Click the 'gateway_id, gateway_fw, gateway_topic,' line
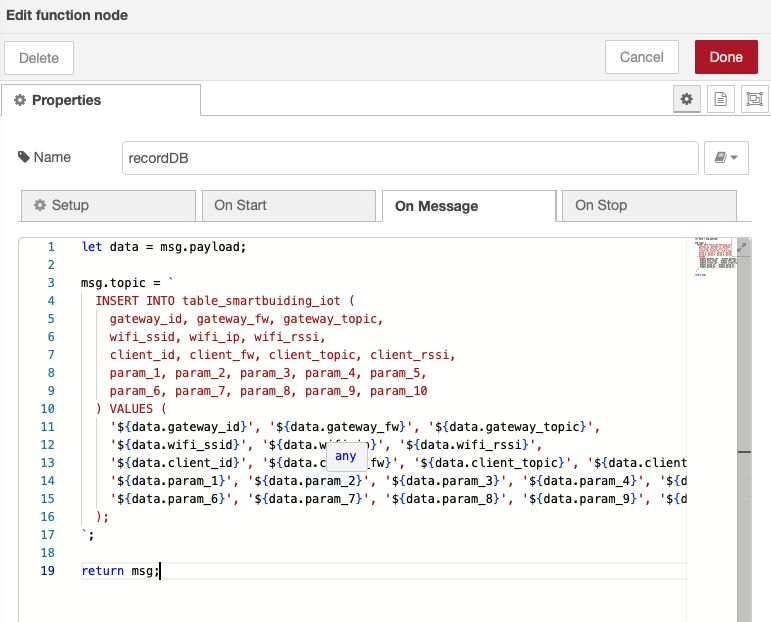This screenshot has height=622, width=771. [x=246, y=319]
